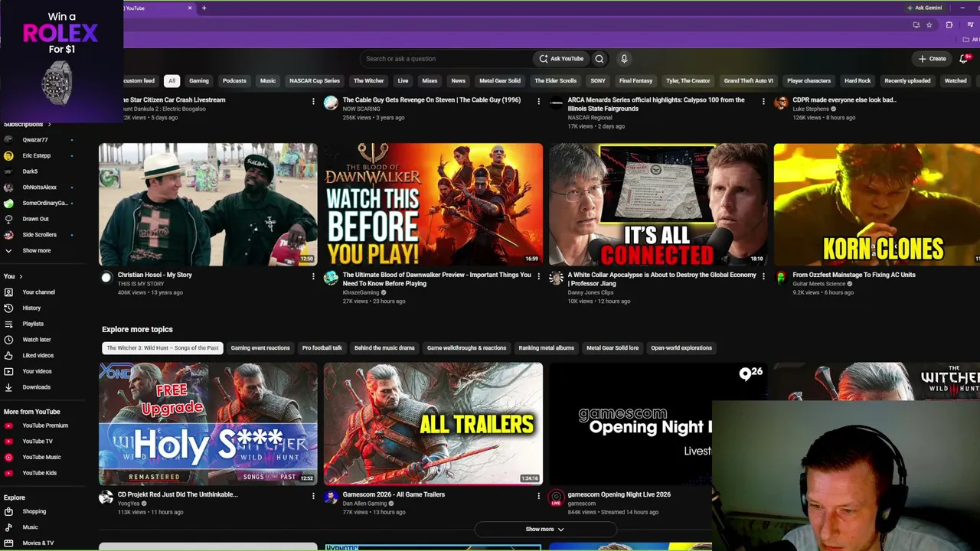The image size is (980, 551).
Task: Expand the Subscriptions section arrow
Action: pyautogui.click(x=49, y=124)
